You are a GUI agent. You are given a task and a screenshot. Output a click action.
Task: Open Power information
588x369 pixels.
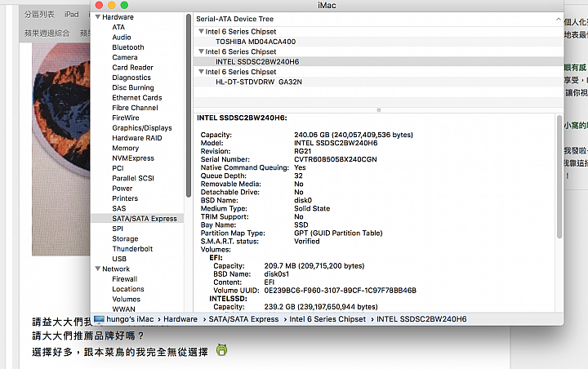tap(122, 189)
